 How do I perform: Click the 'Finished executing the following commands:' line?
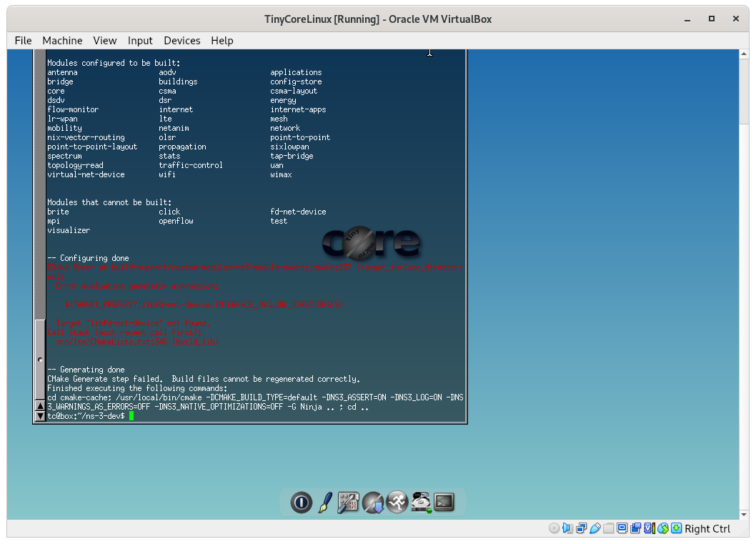[x=137, y=388]
